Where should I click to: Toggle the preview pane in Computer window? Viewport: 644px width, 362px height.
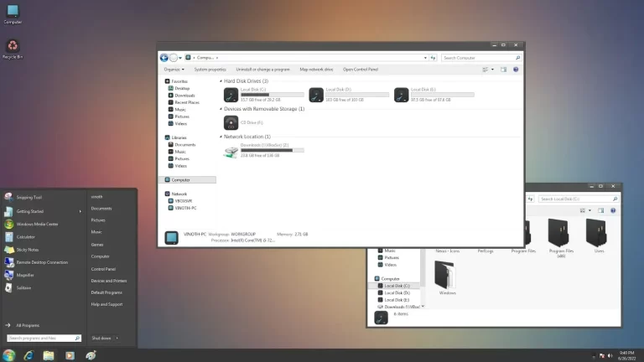(x=503, y=70)
